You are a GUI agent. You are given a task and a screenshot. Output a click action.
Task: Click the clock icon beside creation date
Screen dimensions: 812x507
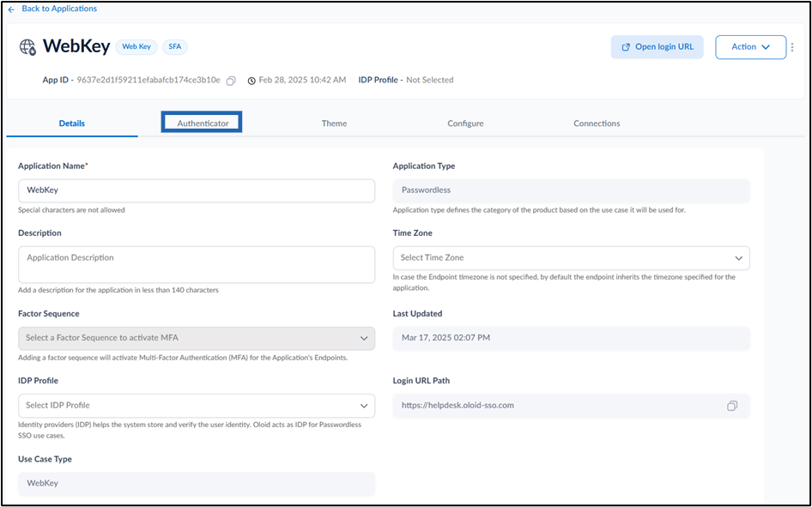coord(251,81)
